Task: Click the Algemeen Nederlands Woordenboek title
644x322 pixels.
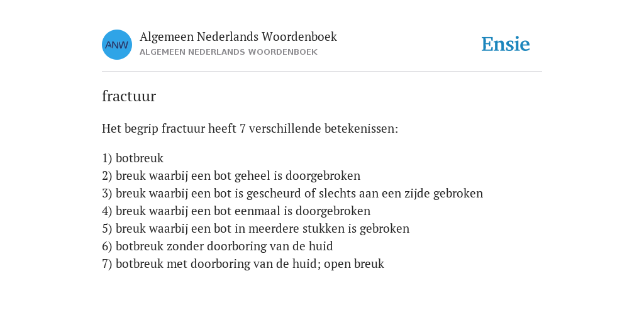Action: [238, 37]
